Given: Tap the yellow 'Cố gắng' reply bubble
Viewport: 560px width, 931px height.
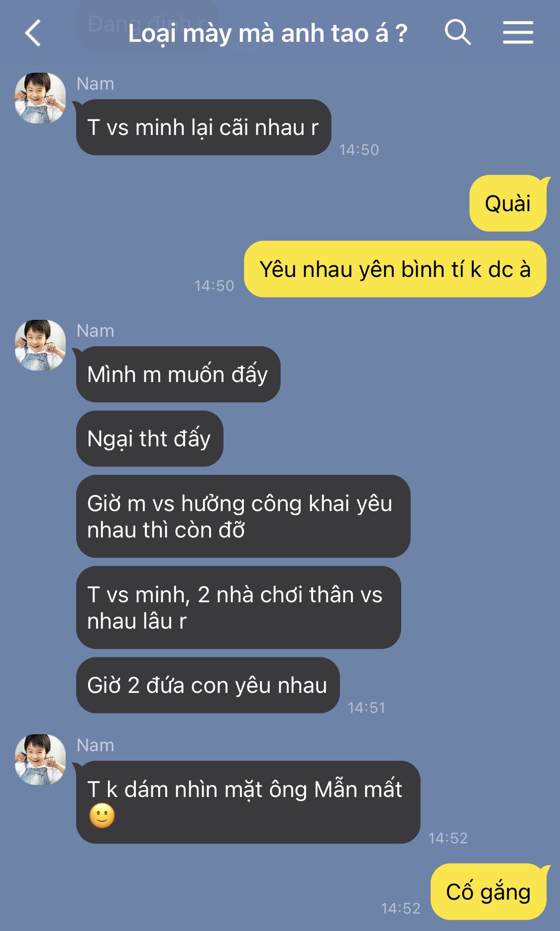Looking at the screenshot, I should (488, 892).
